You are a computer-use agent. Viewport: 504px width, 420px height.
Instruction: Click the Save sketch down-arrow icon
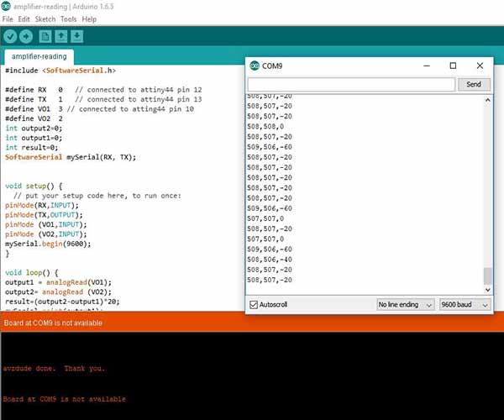(76, 37)
